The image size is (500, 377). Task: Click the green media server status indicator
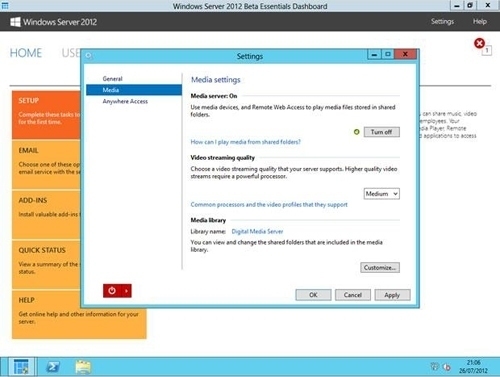point(356,132)
